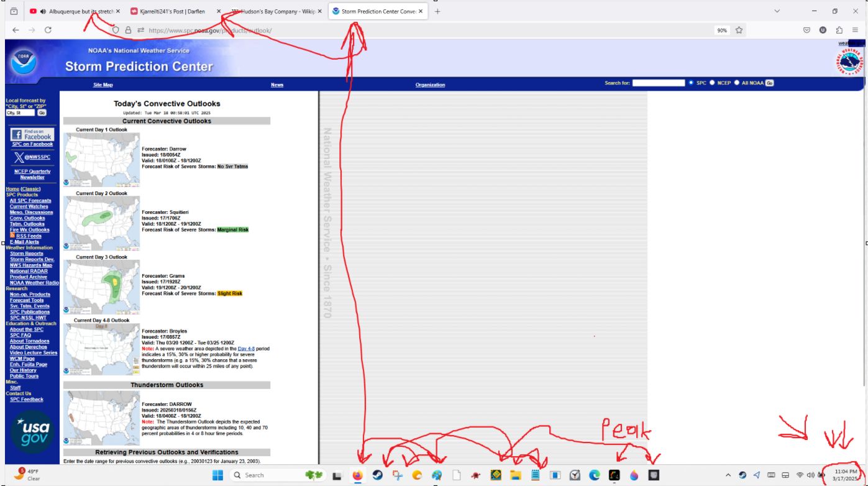
Task: Open Enh. Fujita Page link
Action: pos(29,364)
